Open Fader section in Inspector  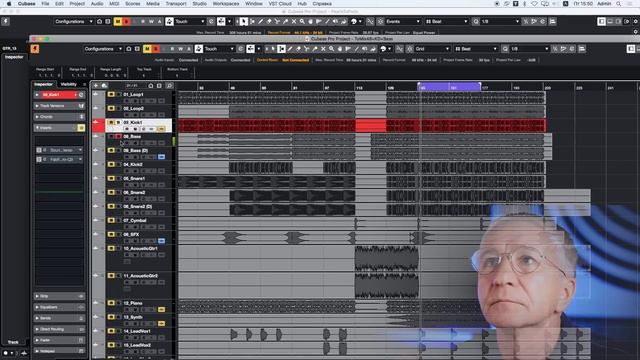pyautogui.click(x=59, y=340)
